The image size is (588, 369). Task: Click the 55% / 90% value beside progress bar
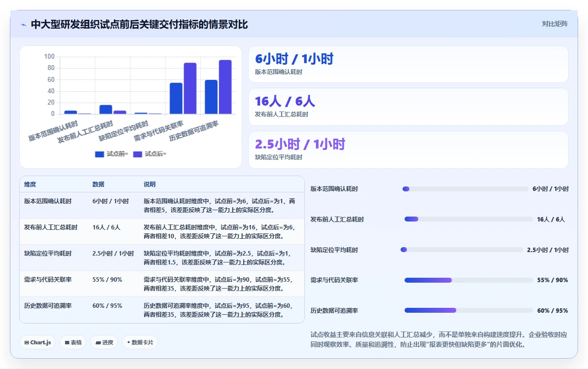pos(552,280)
